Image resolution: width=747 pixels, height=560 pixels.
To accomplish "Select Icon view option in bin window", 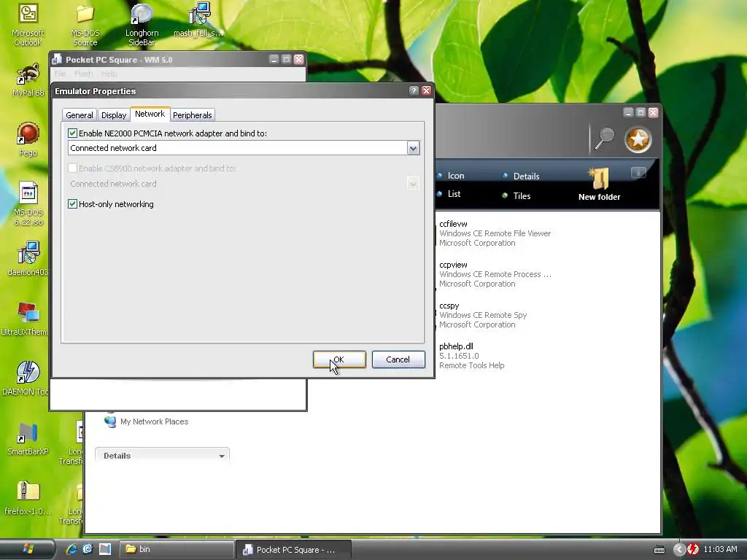I will pyautogui.click(x=451, y=176).
